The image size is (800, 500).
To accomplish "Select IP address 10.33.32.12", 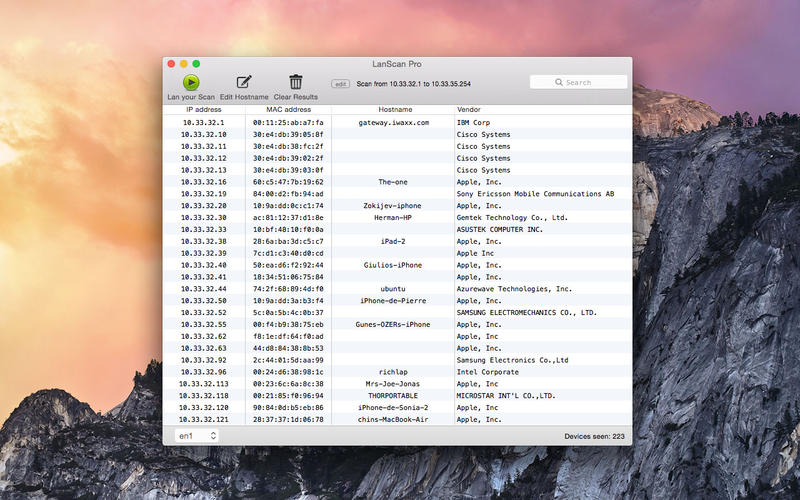I will click(x=204, y=158).
